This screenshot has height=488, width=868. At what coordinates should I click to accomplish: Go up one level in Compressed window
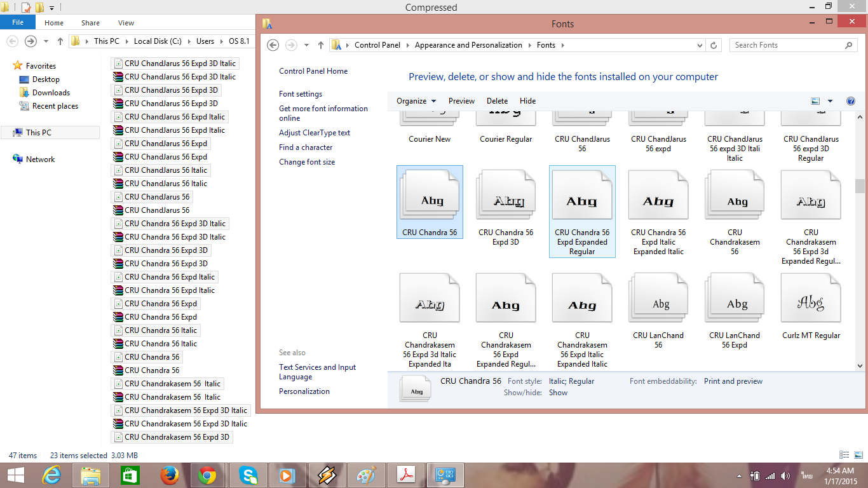click(60, 41)
